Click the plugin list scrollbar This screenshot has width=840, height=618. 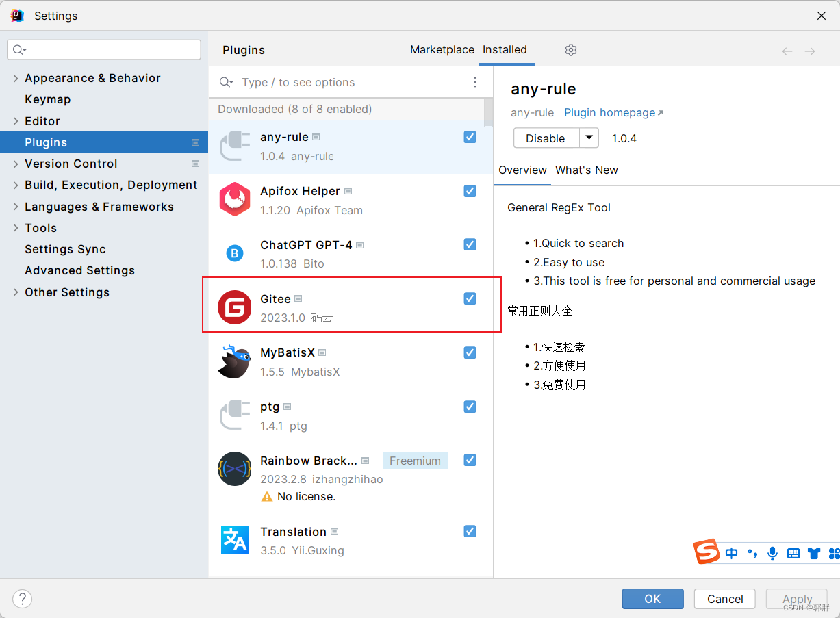coord(488,112)
